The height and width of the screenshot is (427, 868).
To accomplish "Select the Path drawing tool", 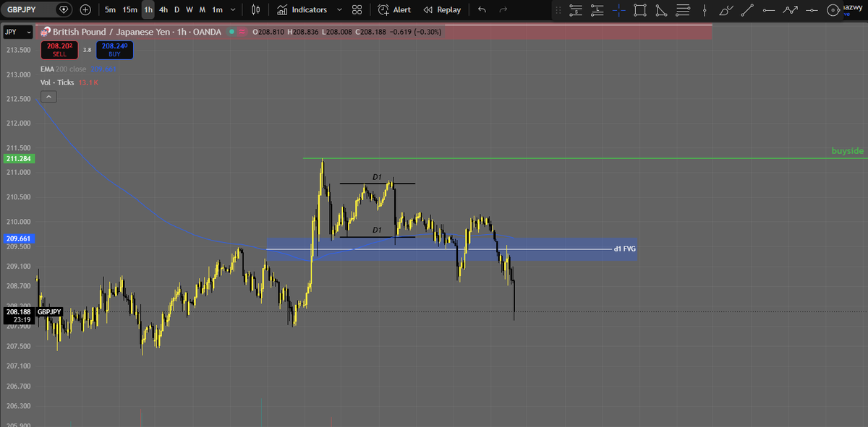I will (x=790, y=10).
